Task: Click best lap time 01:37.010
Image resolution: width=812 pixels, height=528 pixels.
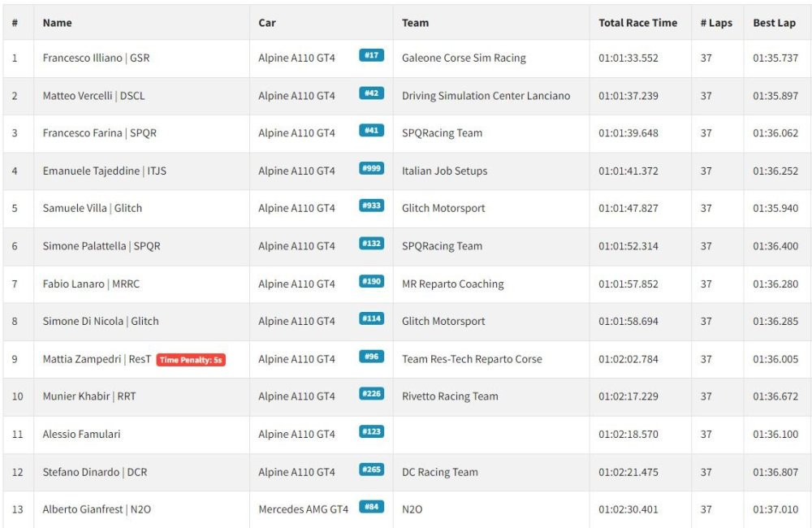Action: [x=775, y=509]
